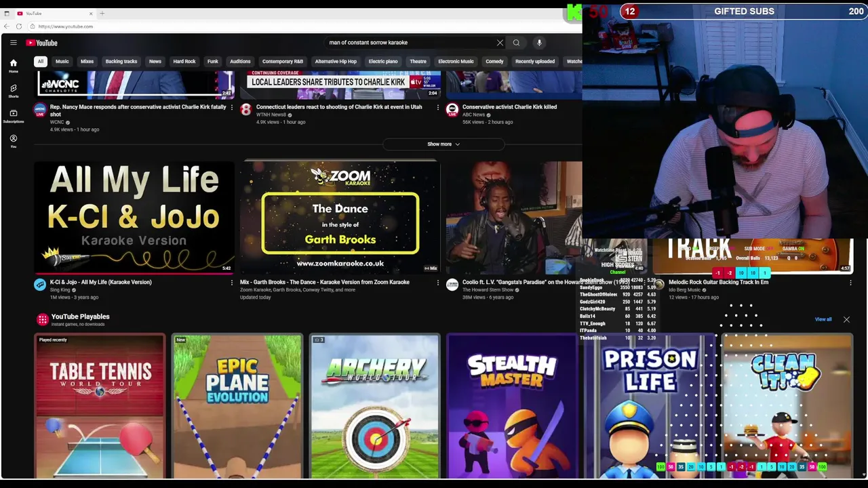This screenshot has height=488, width=868.
Task: Open Shorts in the sidebar
Action: (13, 91)
